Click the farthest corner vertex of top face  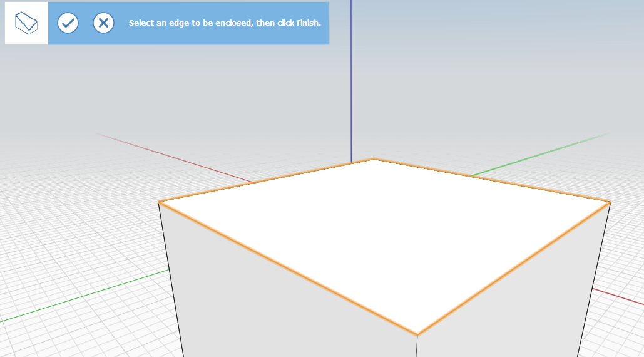(x=374, y=159)
